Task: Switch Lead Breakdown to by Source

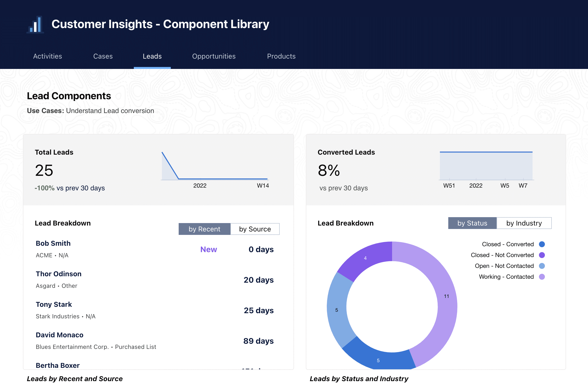Action: 255,229
